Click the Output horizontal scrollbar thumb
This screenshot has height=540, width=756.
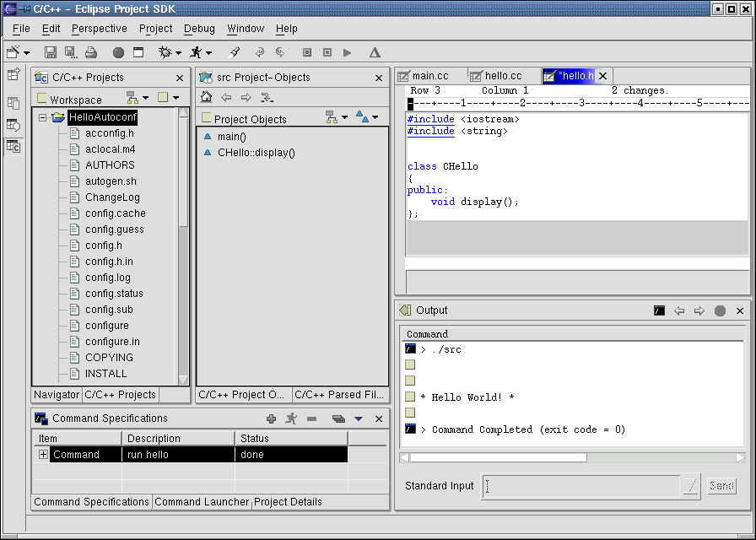tap(499, 457)
